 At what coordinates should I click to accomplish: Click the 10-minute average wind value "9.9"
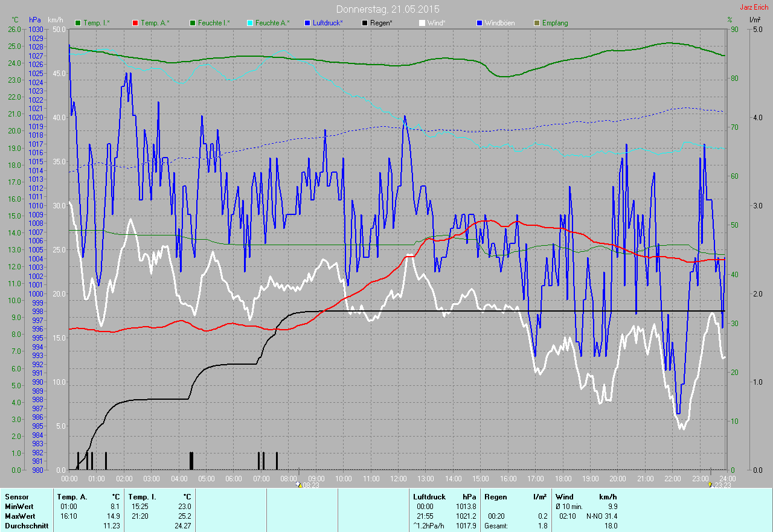click(x=612, y=506)
